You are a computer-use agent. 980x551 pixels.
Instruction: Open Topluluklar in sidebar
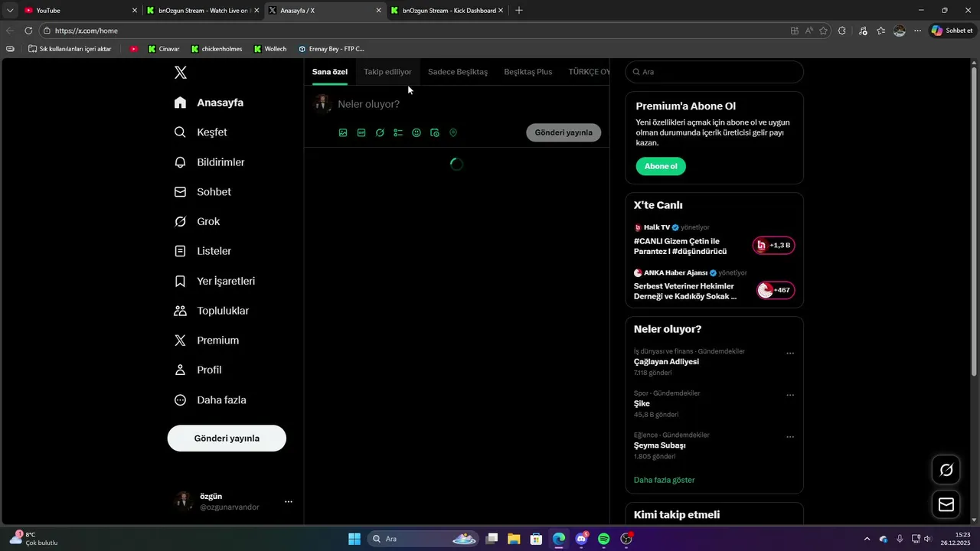tap(212, 311)
